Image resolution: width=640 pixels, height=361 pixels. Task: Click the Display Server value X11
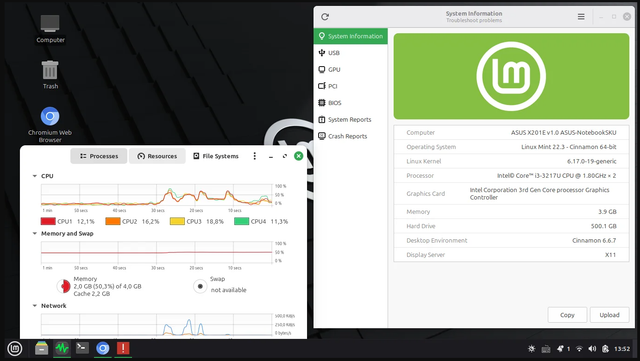click(611, 254)
